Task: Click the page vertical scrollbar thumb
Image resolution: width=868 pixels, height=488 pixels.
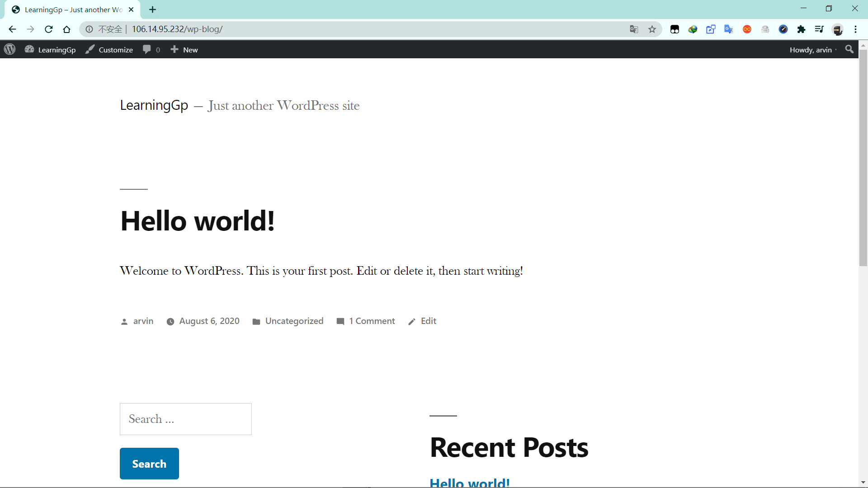Action: tap(863, 158)
